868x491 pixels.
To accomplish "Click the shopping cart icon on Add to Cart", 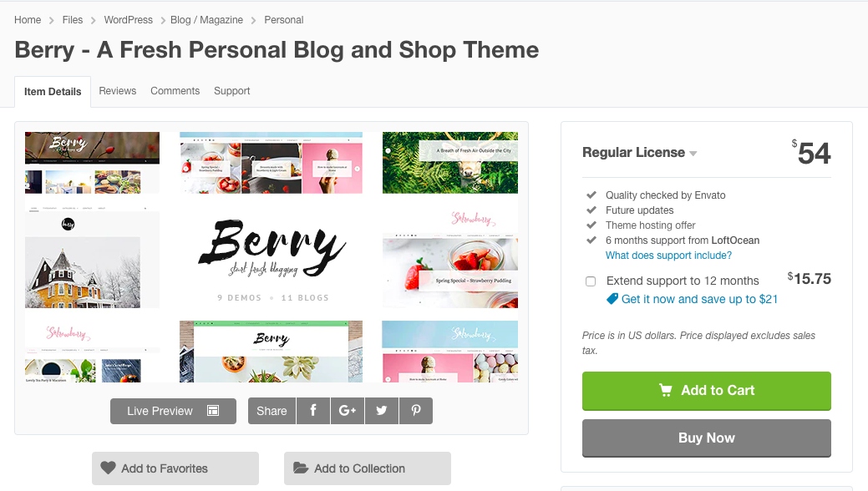I will [666, 390].
